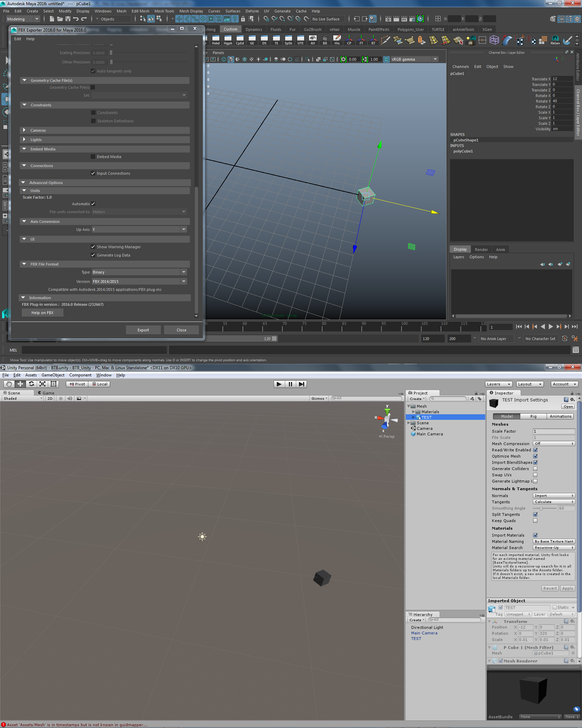Step one frame in Unity
Screen dimensions: 582x728
point(301,384)
